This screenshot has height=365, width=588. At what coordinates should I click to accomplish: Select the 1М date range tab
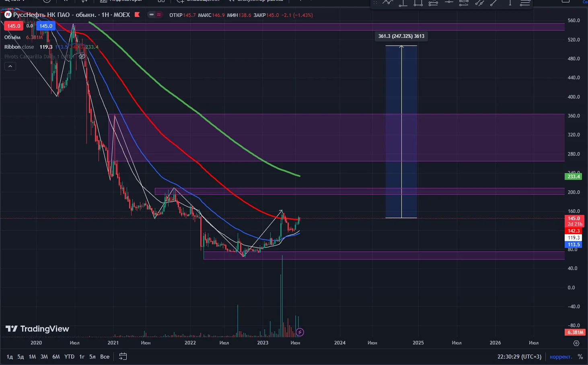pyautogui.click(x=32, y=357)
